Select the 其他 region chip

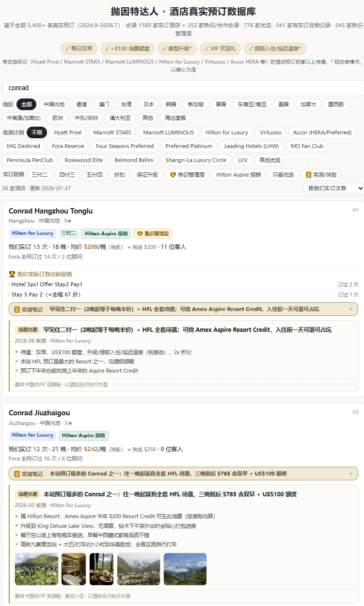point(147,118)
